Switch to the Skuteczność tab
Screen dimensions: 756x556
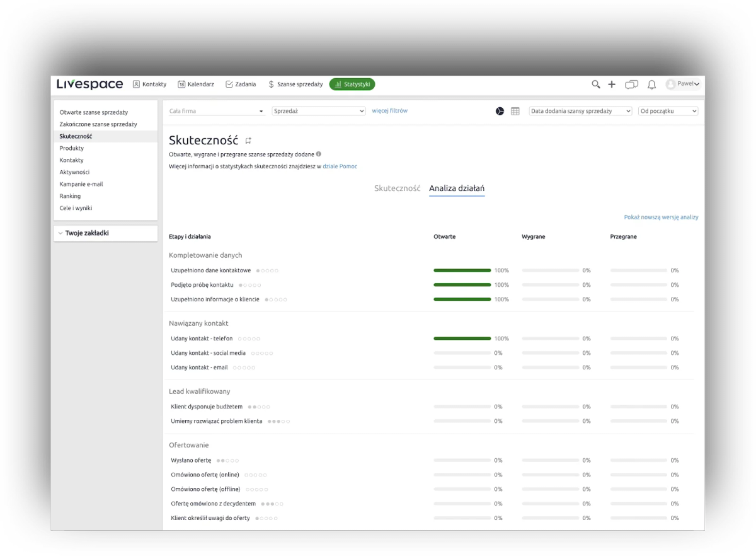coord(397,188)
